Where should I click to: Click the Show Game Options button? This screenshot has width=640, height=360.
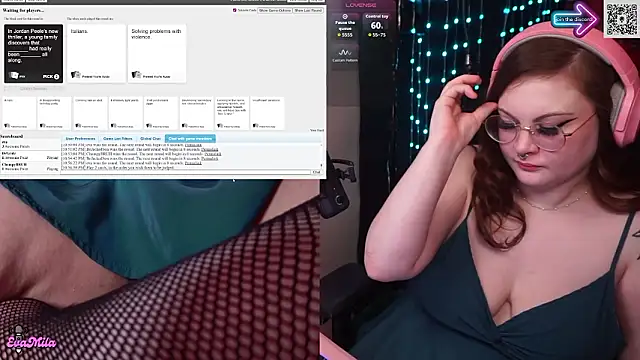[275, 10]
